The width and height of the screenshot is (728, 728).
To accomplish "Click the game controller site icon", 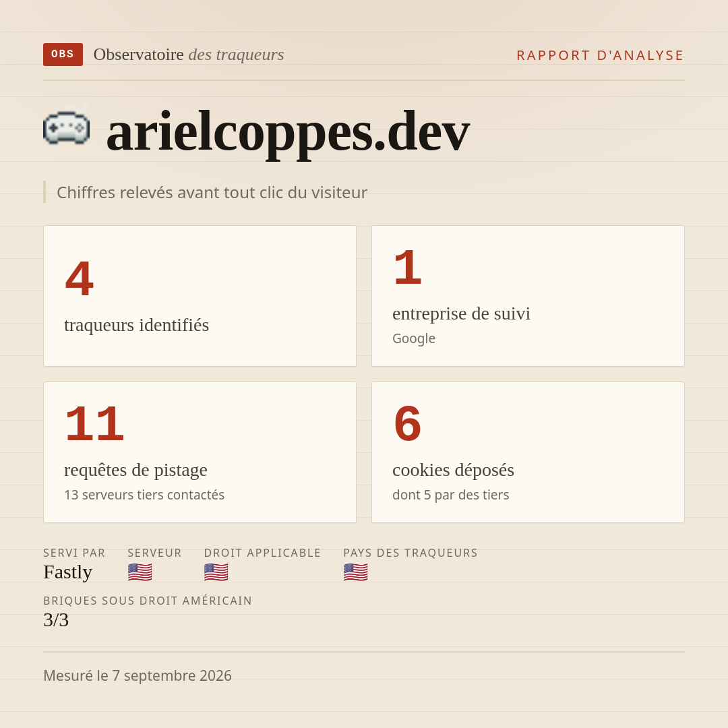I will [66, 125].
